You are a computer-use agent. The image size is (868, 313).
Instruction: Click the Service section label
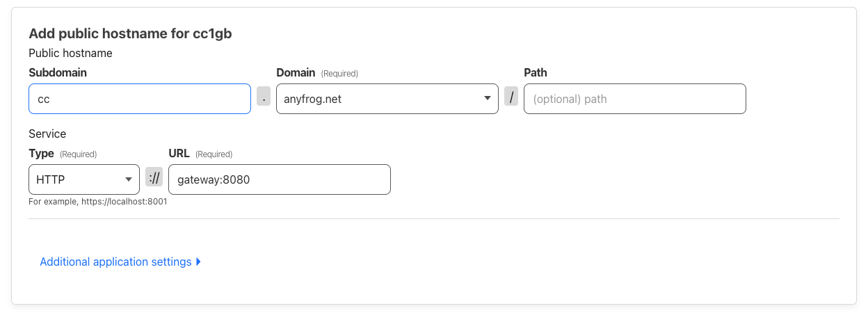[x=47, y=134]
